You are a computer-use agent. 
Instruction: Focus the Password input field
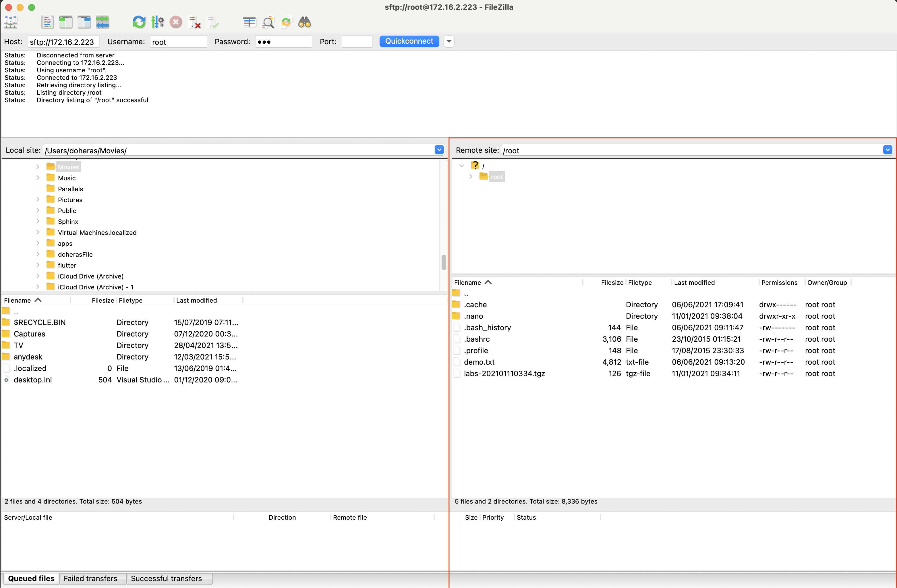click(x=284, y=42)
